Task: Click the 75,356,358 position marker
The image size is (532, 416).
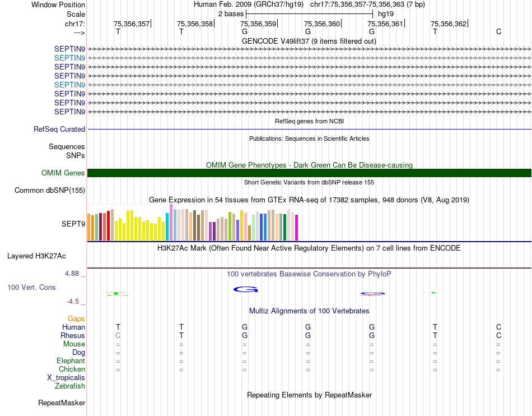Action: (195, 24)
